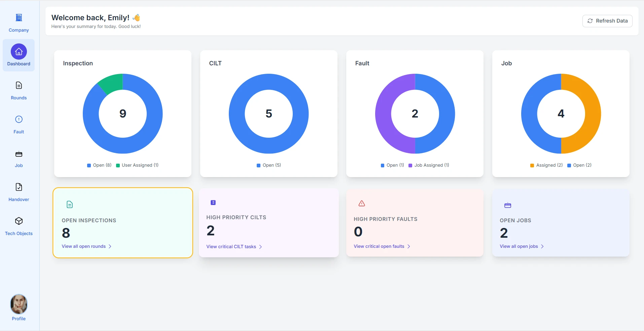Go to the Fault sidebar icon
Viewport: 644px width, 331px height.
[19, 120]
